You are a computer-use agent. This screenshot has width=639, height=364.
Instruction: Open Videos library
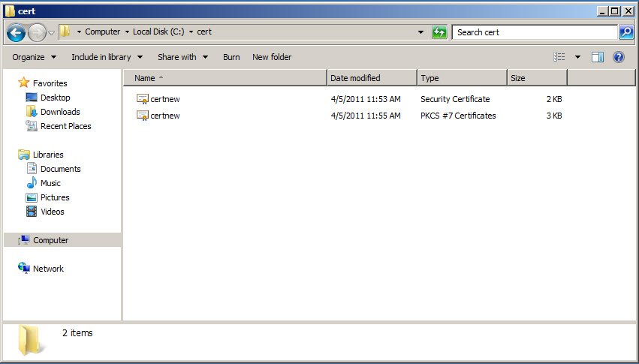coord(53,212)
